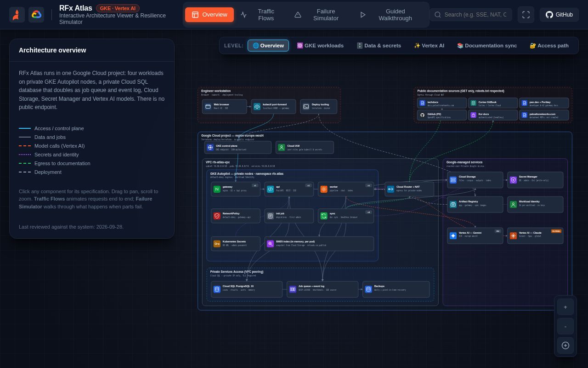This screenshot has width=588, height=368.
Task: Switch to the Failure Simulator tab
Action: tap(321, 15)
